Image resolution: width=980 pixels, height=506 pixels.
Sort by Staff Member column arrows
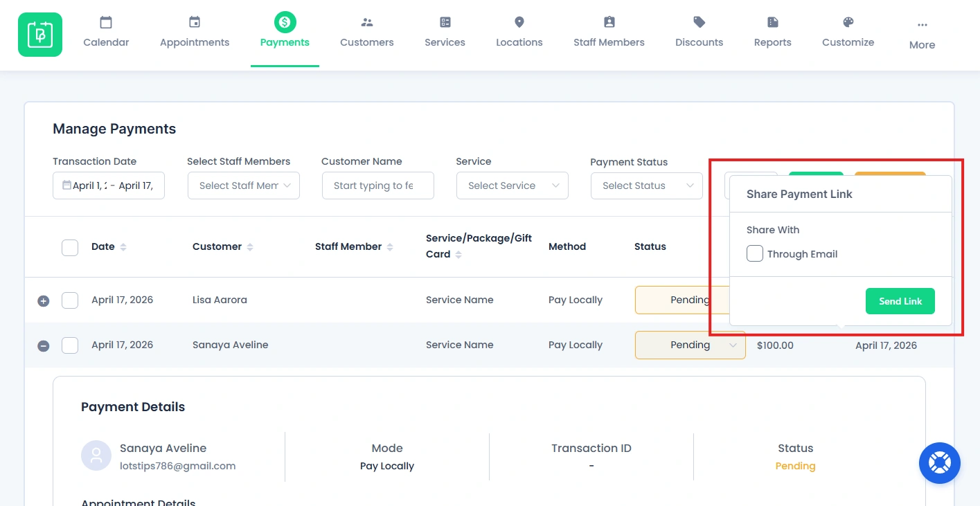point(390,247)
